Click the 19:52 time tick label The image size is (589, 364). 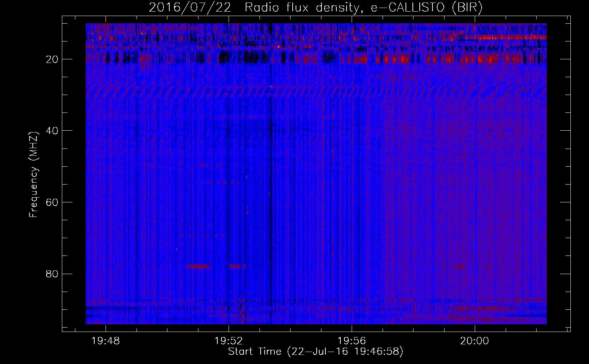229,341
